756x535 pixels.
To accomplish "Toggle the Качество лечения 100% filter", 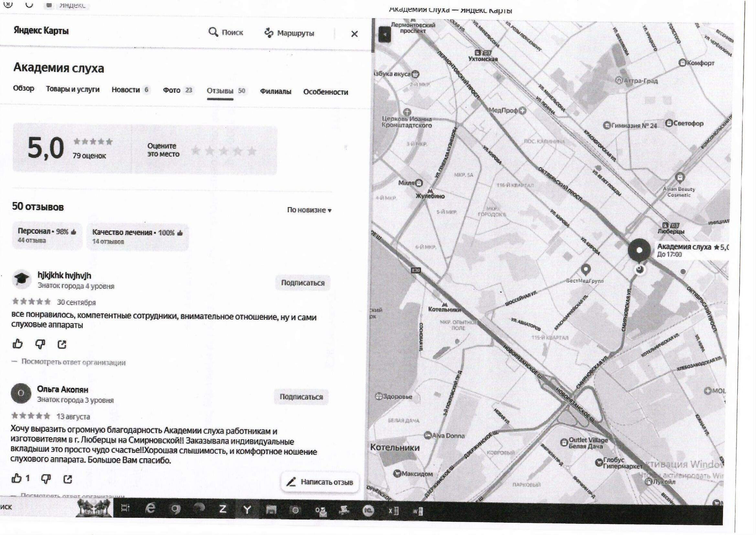I will [137, 237].
